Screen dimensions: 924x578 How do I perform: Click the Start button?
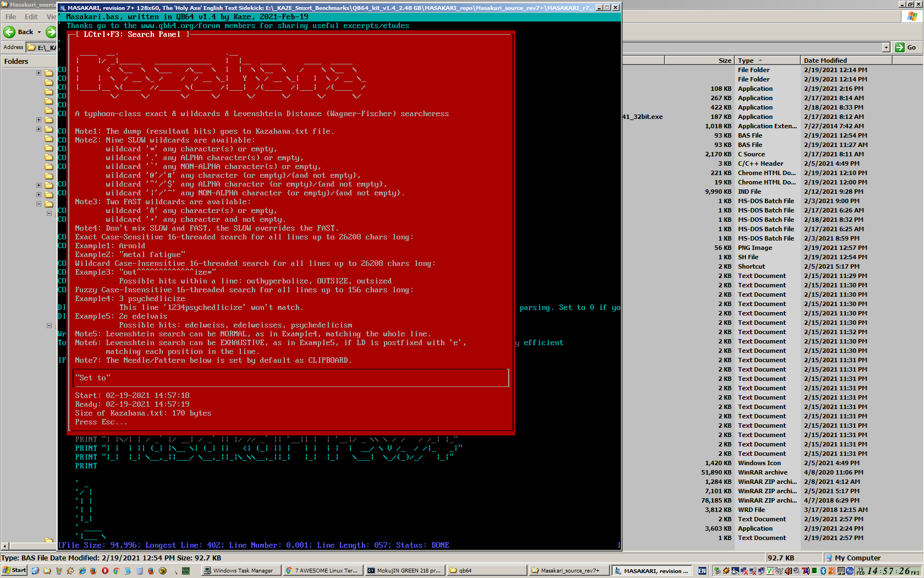tap(15, 570)
